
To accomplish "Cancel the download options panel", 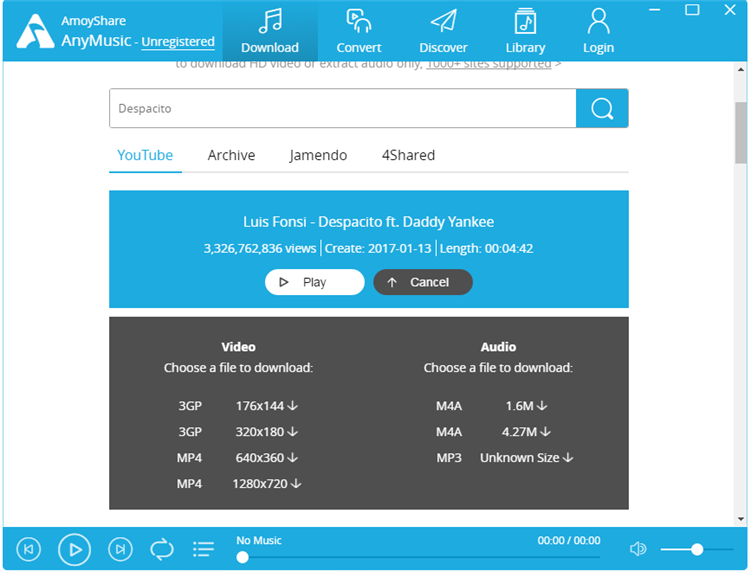I will [x=423, y=282].
